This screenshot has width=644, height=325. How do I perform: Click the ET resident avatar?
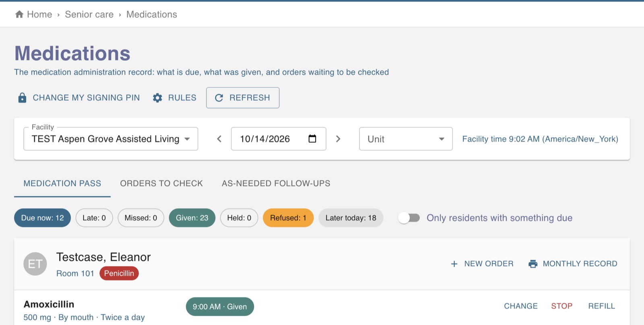pyautogui.click(x=35, y=264)
